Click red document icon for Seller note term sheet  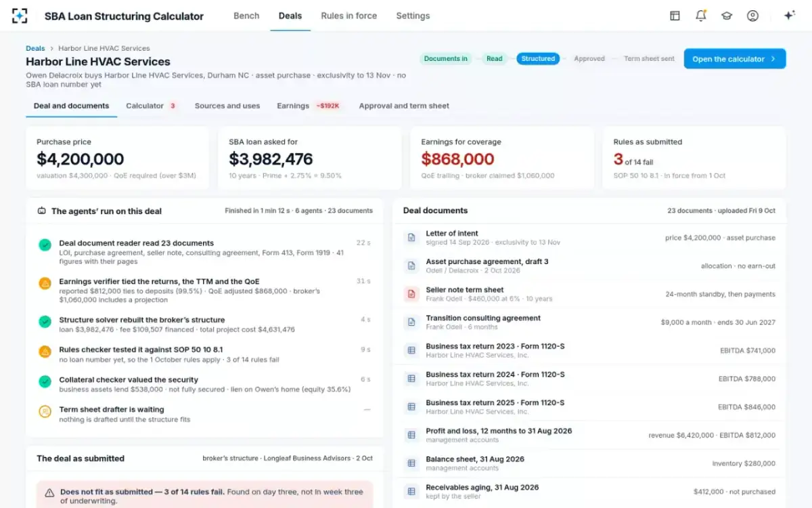(411, 294)
